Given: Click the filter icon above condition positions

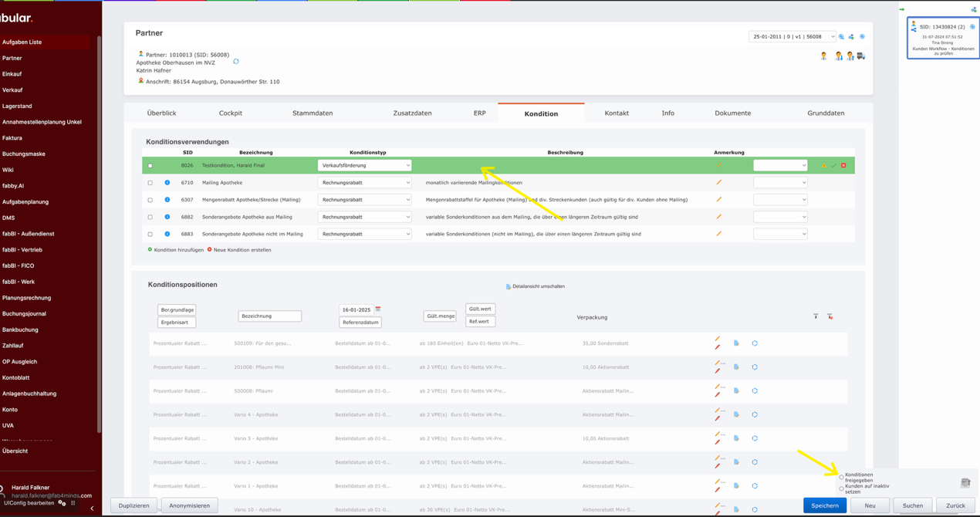Looking at the screenshot, I should (x=816, y=316).
